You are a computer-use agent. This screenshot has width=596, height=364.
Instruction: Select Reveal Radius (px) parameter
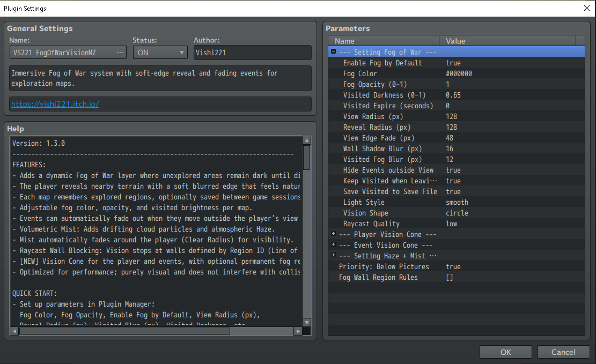pos(456,127)
